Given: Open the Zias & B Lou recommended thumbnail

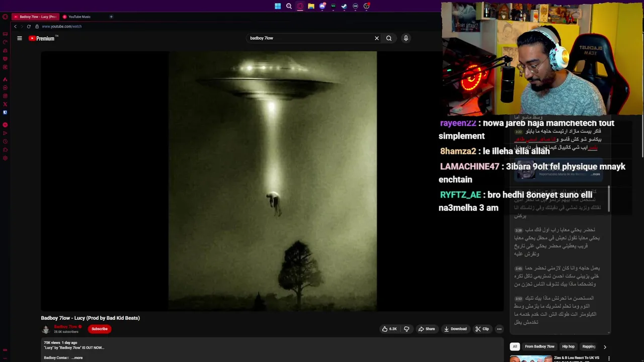Looking at the screenshot, I should click(x=531, y=358).
